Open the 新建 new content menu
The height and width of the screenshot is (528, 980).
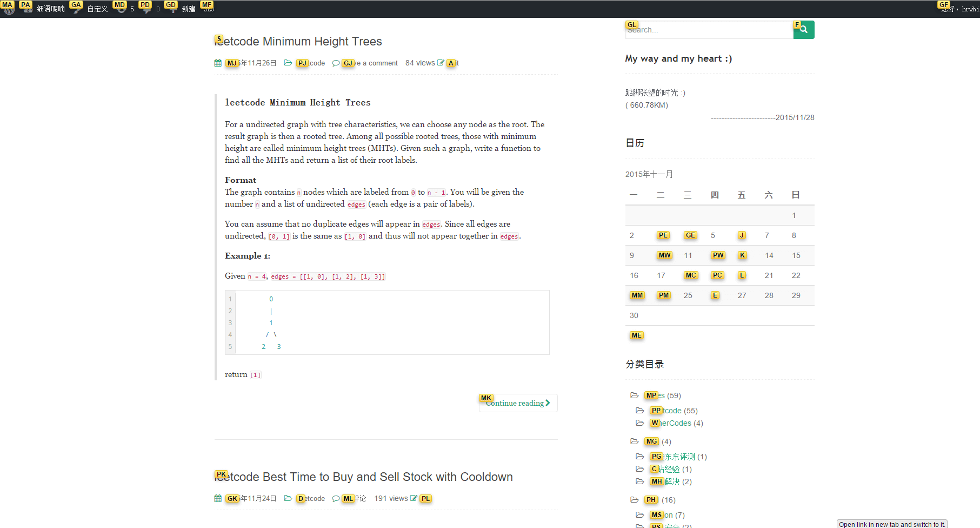pos(182,9)
